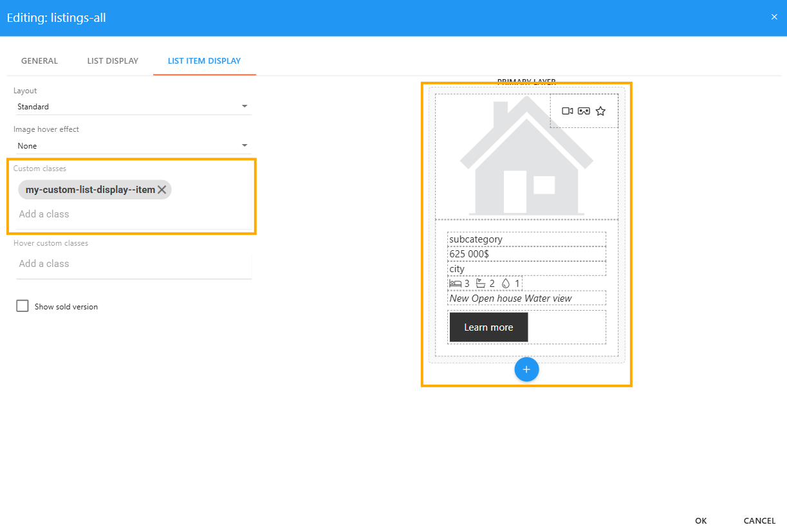Image resolution: width=787 pixels, height=532 pixels.
Task: Click the Learn more button in preview
Action: click(x=488, y=327)
